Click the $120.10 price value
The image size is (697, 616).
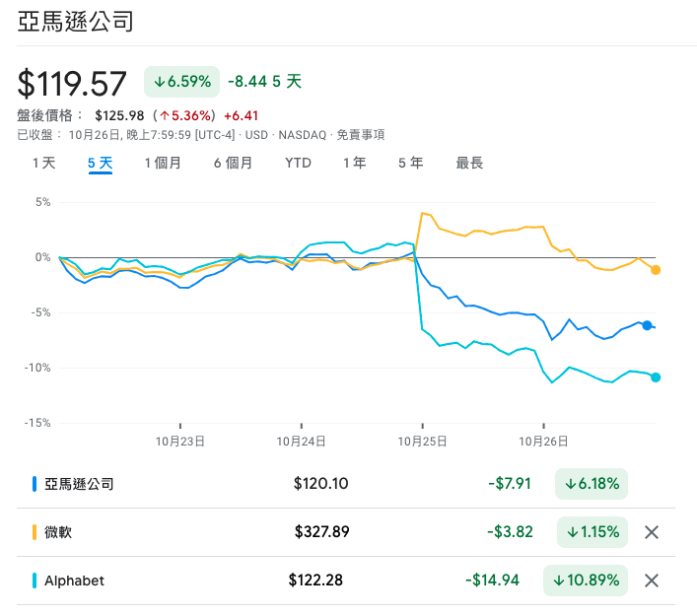coord(321,484)
